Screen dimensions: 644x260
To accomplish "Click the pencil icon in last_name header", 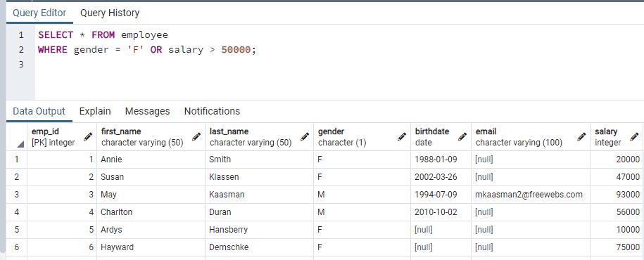I will click(x=305, y=136).
